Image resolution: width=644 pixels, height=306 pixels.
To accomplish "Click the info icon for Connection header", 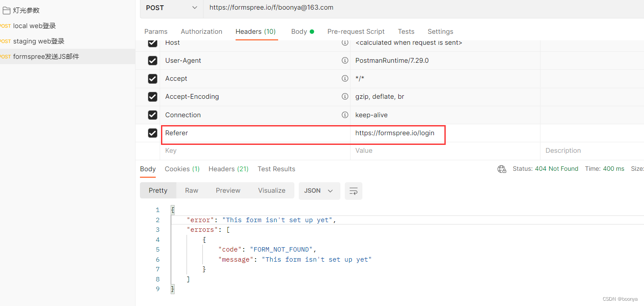I will pyautogui.click(x=345, y=115).
